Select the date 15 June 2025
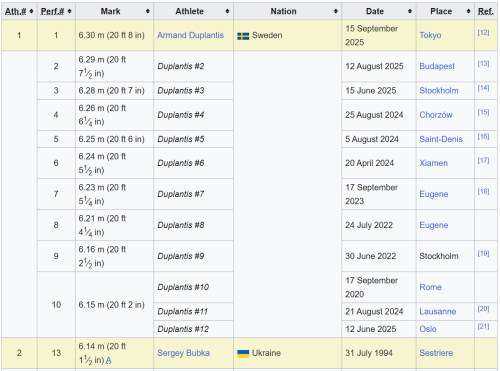500x371 pixels. [x=371, y=91]
